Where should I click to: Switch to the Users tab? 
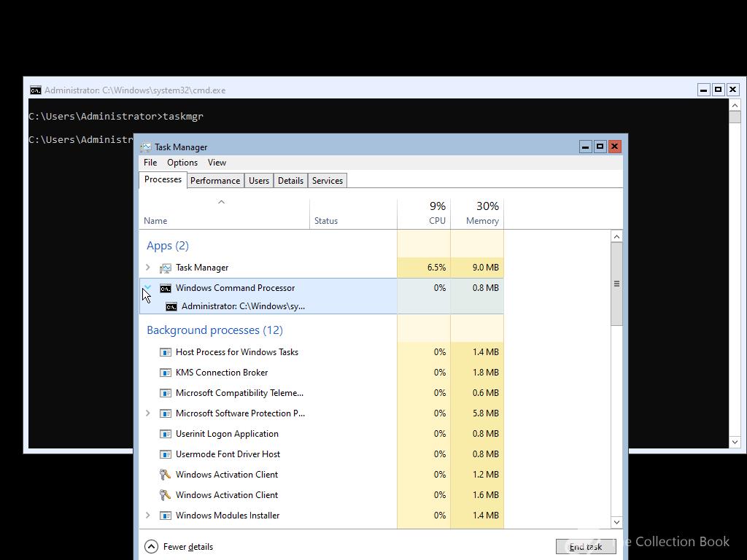pyautogui.click(x=259, y=181)
